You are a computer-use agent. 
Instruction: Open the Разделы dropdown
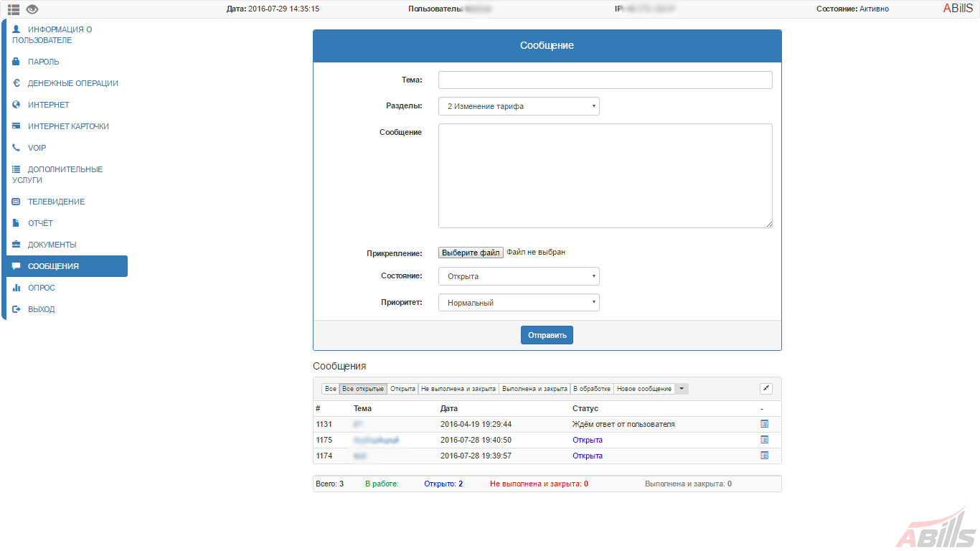coord(519,106)
